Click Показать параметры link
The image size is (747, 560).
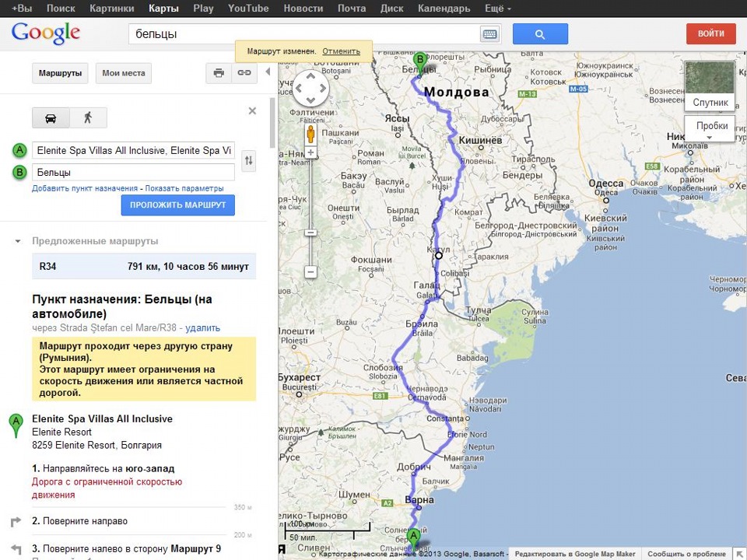click(184, 188)
